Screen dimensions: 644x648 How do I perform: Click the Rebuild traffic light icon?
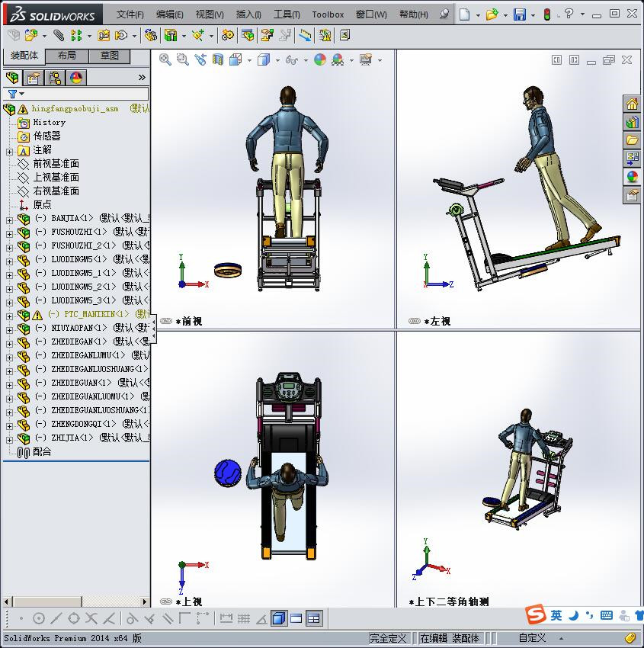point(547,15)
